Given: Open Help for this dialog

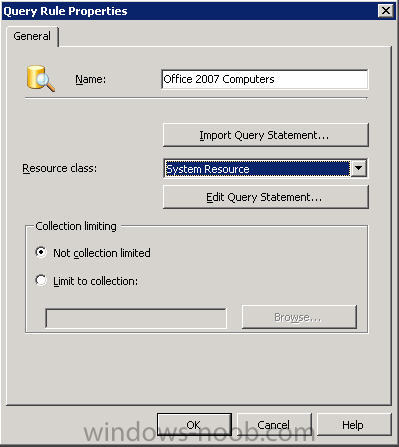Looking at the screenshot, I should pos(353,425).
